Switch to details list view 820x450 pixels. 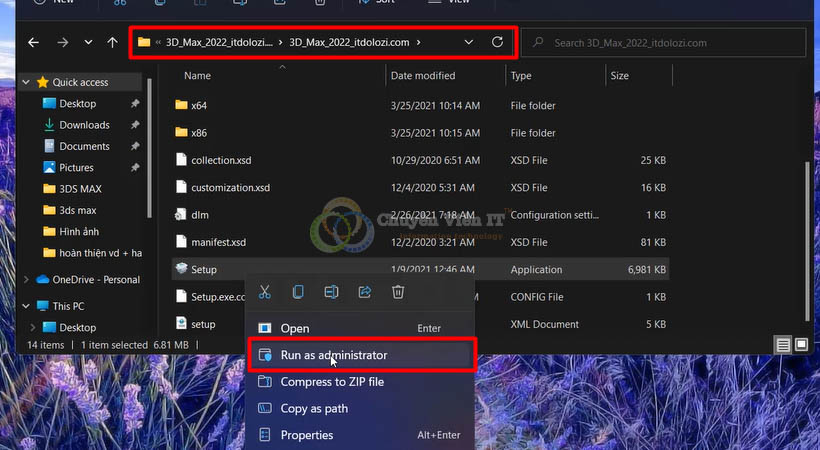point(783,345)
